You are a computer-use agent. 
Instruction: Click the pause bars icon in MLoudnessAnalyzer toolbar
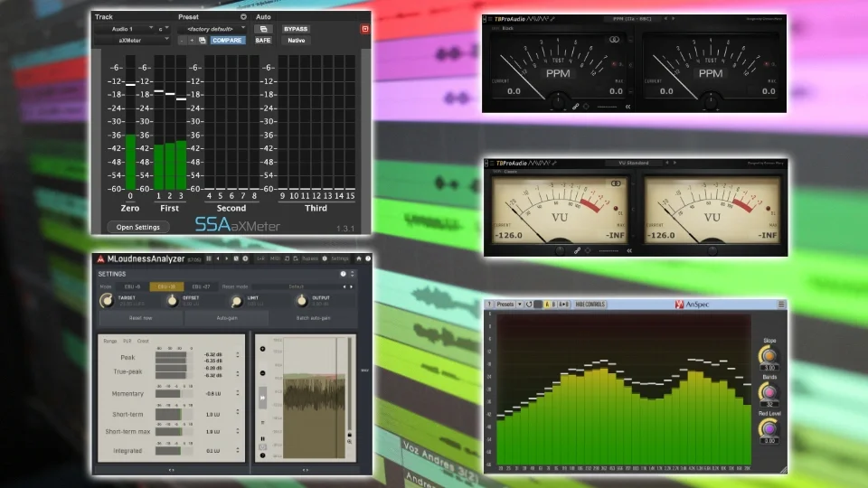tap(209, 258)
